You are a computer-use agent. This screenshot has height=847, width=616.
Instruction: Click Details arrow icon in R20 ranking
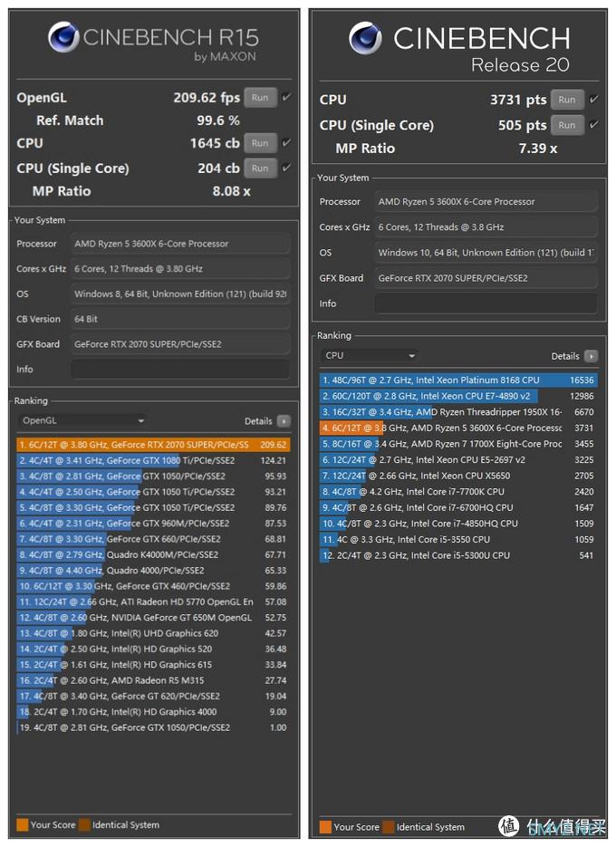coord(592,356)
